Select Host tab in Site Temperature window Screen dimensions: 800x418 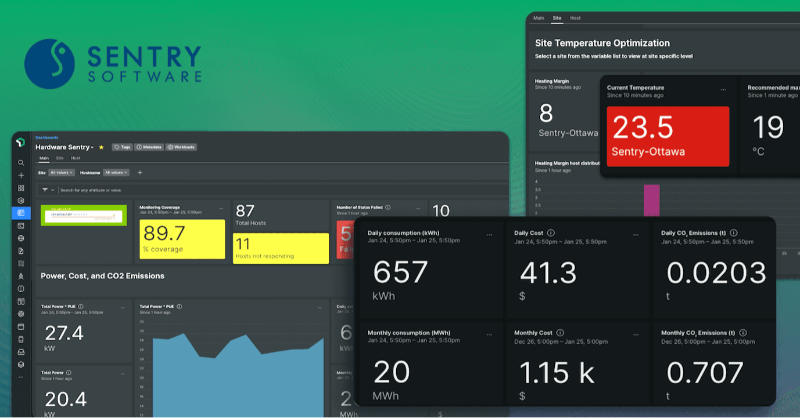coord(575,18)
